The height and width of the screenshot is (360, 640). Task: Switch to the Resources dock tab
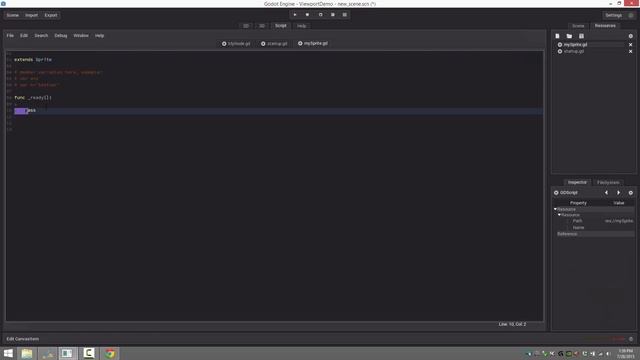click(x=605, y=26)
